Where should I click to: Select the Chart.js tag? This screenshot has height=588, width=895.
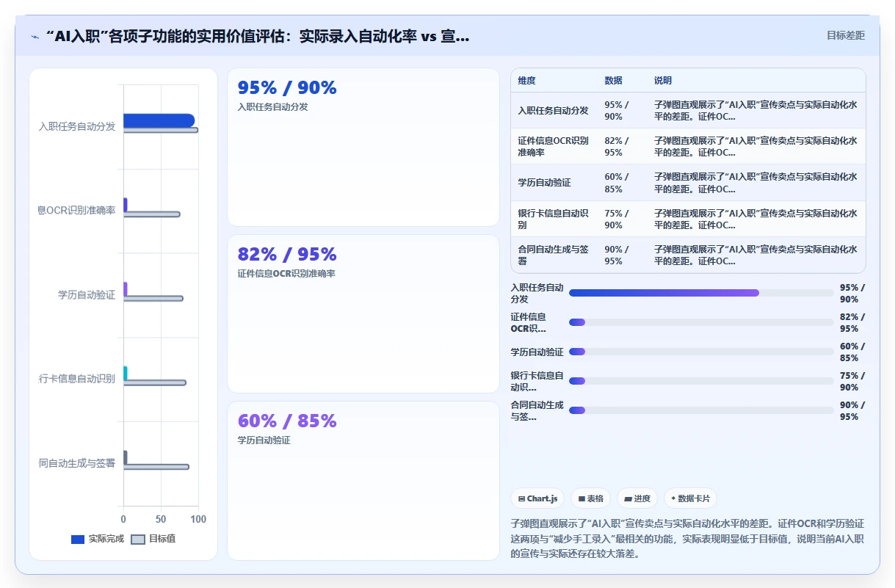[x=537, y=498]
